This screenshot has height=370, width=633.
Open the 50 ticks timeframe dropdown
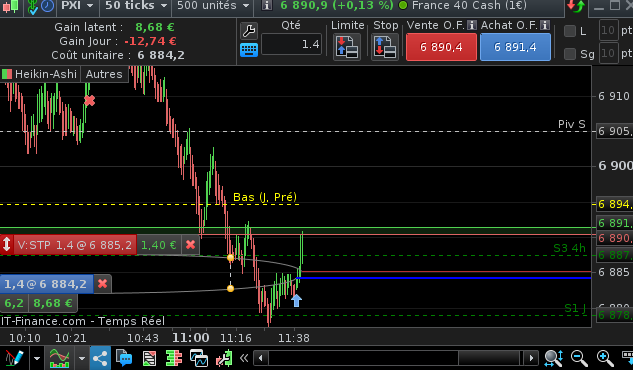coord(136,6)
